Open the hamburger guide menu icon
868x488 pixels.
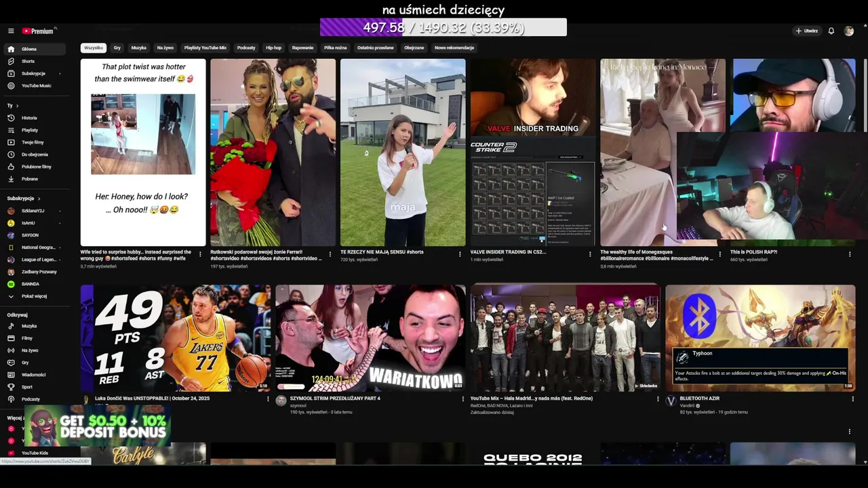[11, 31]
